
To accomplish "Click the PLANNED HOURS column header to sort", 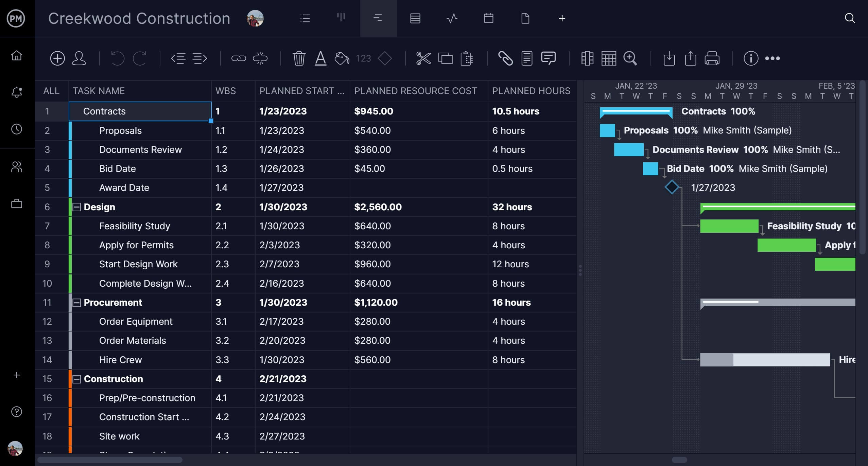I will click(531, 90).
